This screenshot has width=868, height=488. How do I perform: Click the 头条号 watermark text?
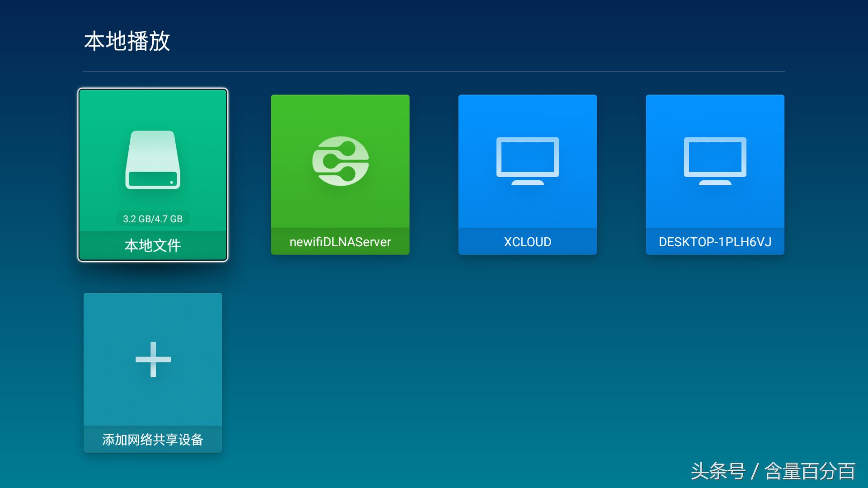pos(718,471)
